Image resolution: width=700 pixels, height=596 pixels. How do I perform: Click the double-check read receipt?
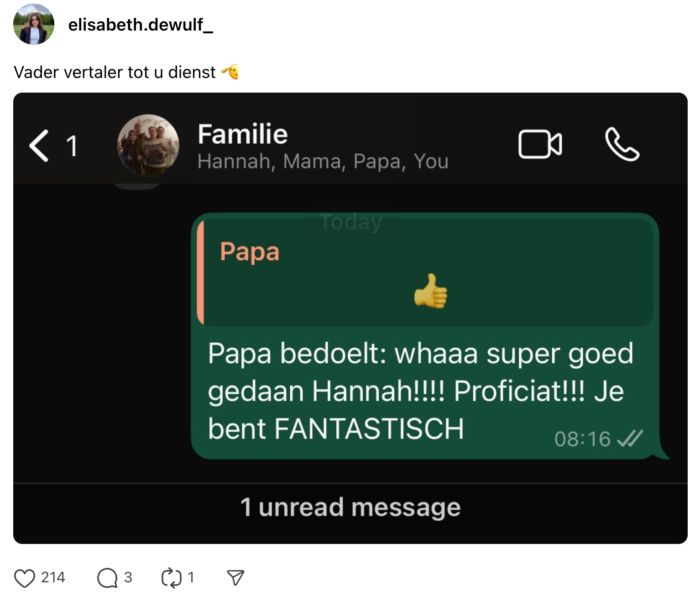point(630,439)
